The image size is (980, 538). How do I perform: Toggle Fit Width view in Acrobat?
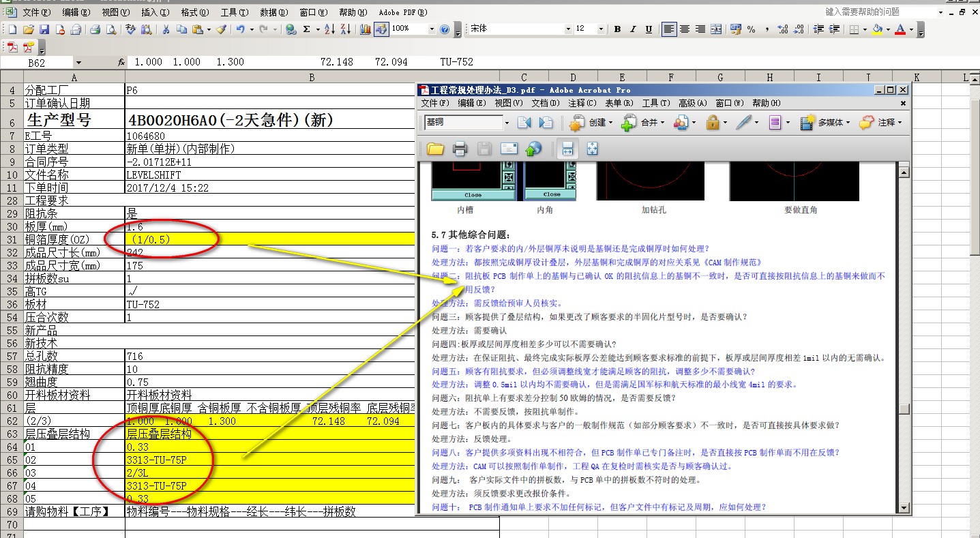pos(567,149)
